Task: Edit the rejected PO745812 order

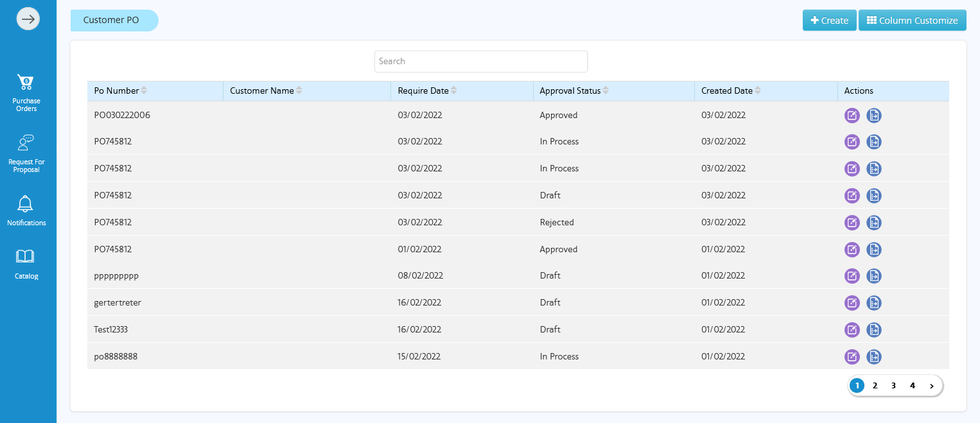Action: point(852,223)
